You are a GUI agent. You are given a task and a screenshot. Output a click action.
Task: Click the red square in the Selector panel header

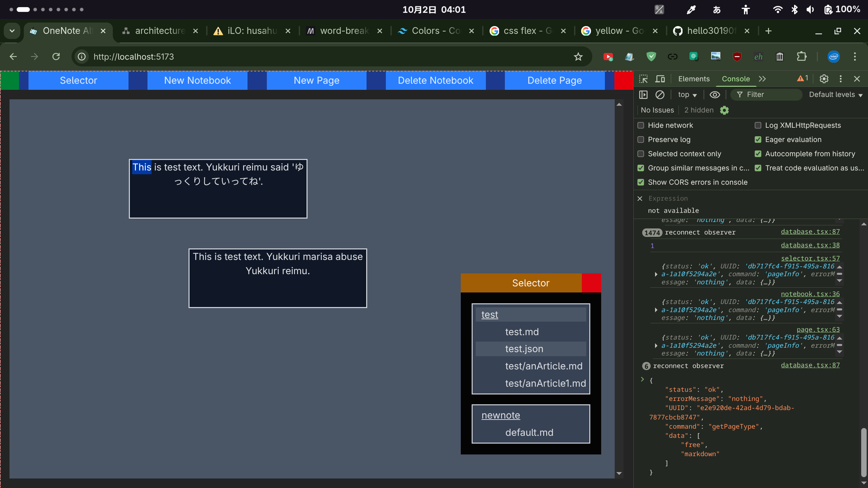point(591,283)
